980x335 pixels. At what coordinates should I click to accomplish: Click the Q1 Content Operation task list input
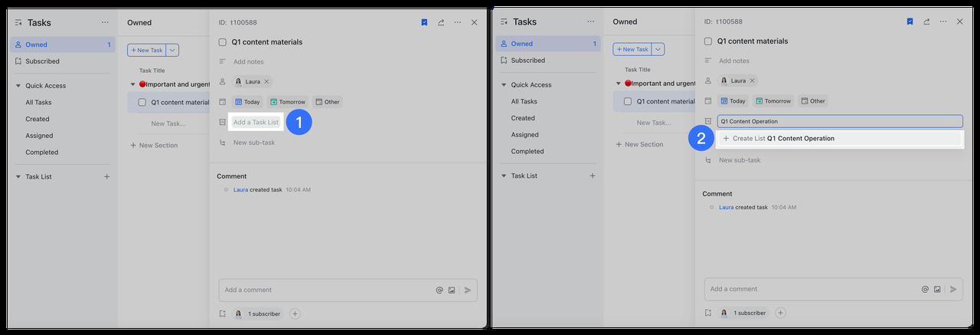point(838,121)
